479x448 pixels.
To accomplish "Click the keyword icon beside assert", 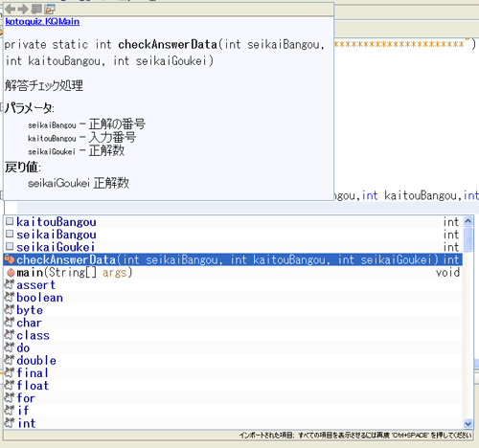I will (10, 284).
